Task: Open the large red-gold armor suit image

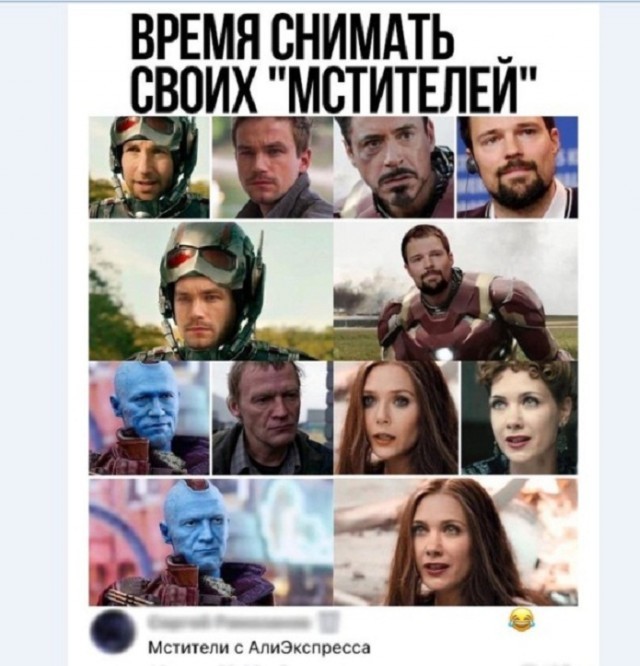Action: (456, 291)
